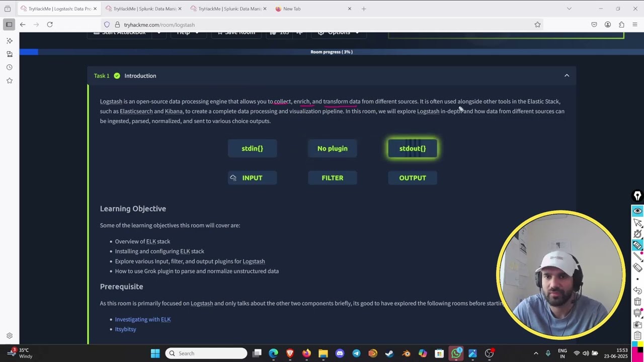The image size is (644, 362).
Task: Open a new browser tab with plus
Action: point(364,9)
